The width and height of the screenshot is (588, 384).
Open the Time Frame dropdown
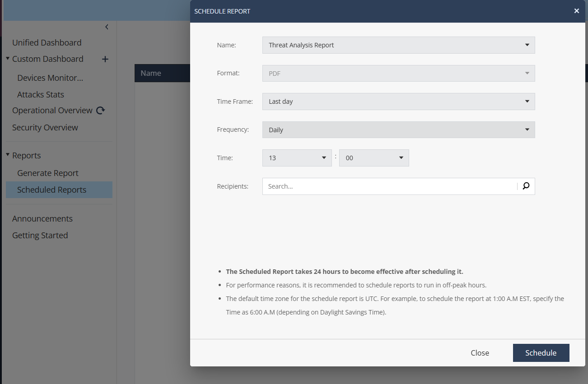point(398,102)
